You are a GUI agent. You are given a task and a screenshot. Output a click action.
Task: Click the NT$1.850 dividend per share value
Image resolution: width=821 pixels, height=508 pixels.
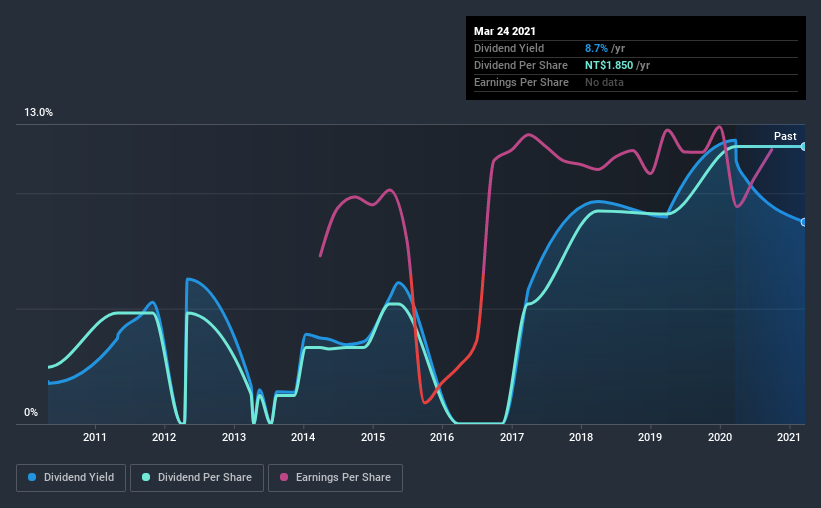pyautogui.click(x=609, y=65)
